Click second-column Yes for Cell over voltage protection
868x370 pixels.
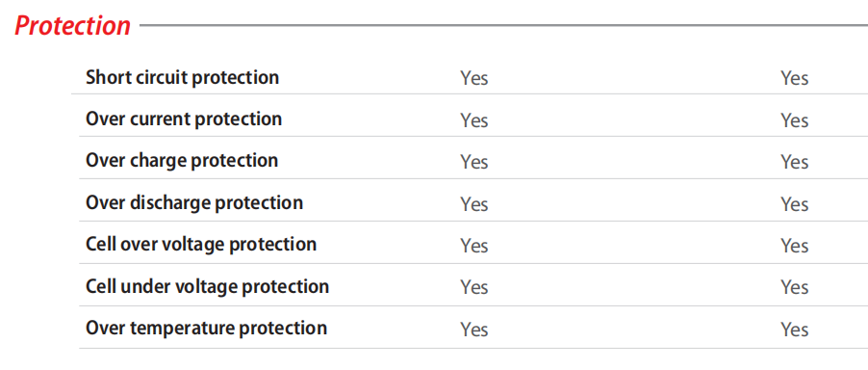[794, 246]
